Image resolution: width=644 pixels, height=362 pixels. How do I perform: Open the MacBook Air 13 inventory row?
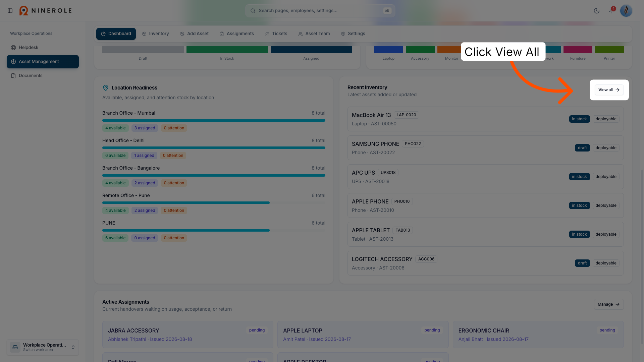[485, 119]
